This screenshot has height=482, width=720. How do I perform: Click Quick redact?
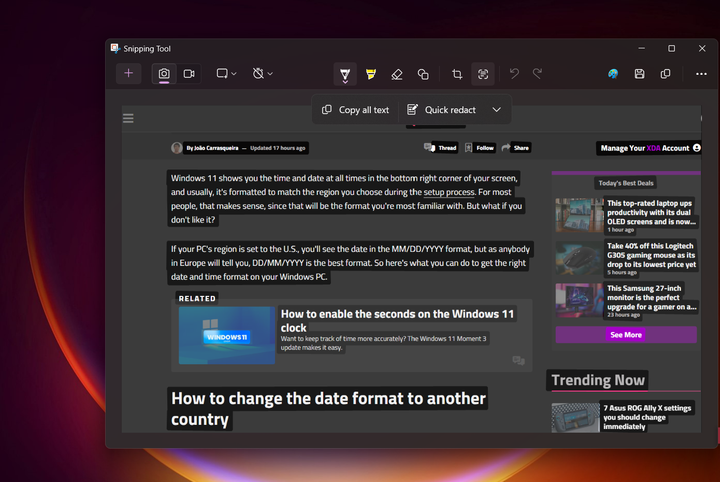(x=442, y=110)
